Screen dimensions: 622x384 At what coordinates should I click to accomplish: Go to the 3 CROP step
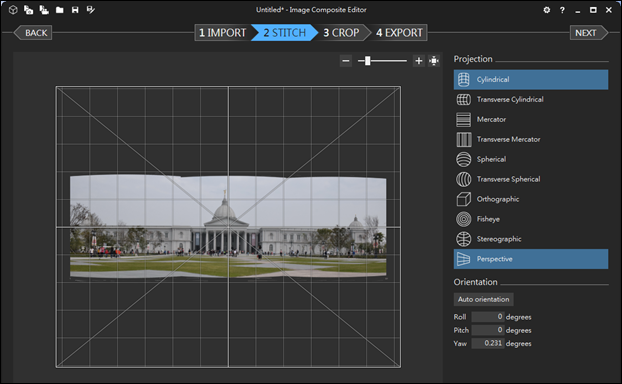point(342,33)
